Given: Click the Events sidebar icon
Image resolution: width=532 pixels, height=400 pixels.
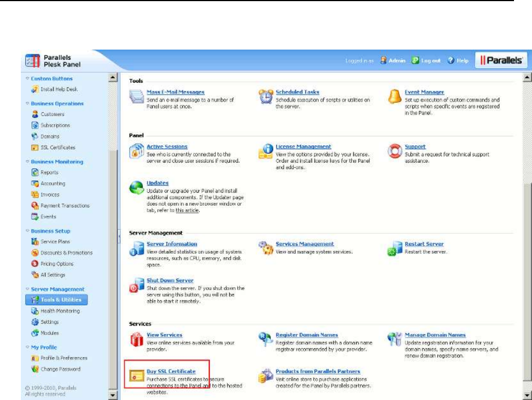Looking at the screenshot, I should click(x=35, y=216).
